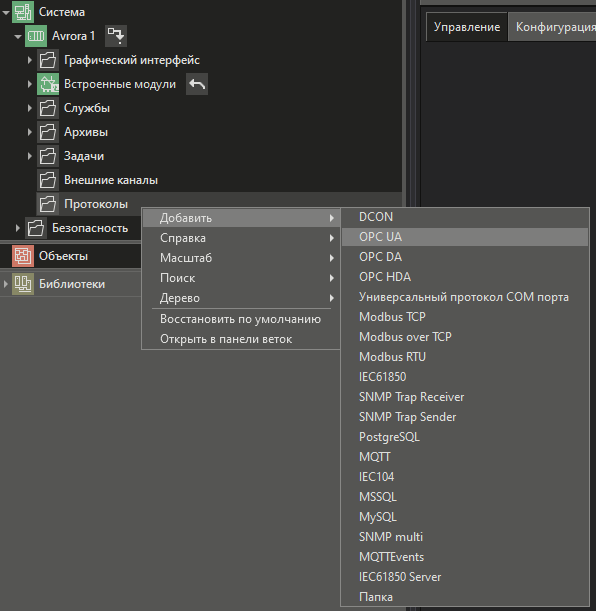The image size is (596, 611).
Task: Expand the Архивы node
Action: (x=30, y=132)
